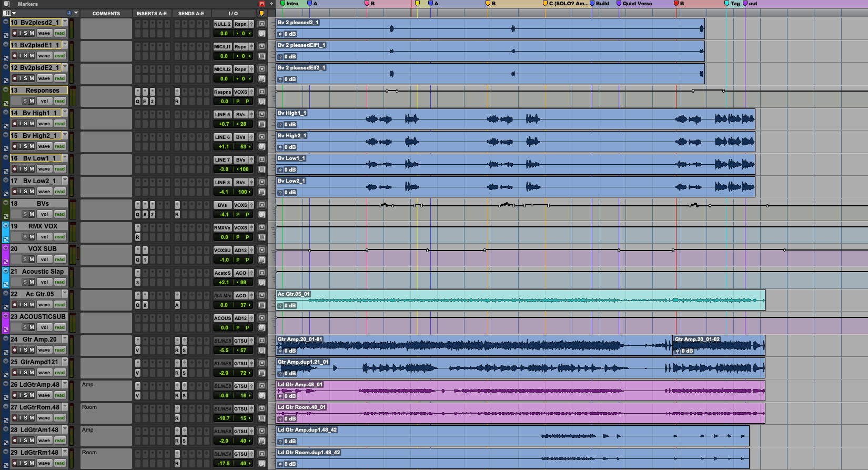Click timebase icon under 20 VOX SUB color strip

point(6,262)
